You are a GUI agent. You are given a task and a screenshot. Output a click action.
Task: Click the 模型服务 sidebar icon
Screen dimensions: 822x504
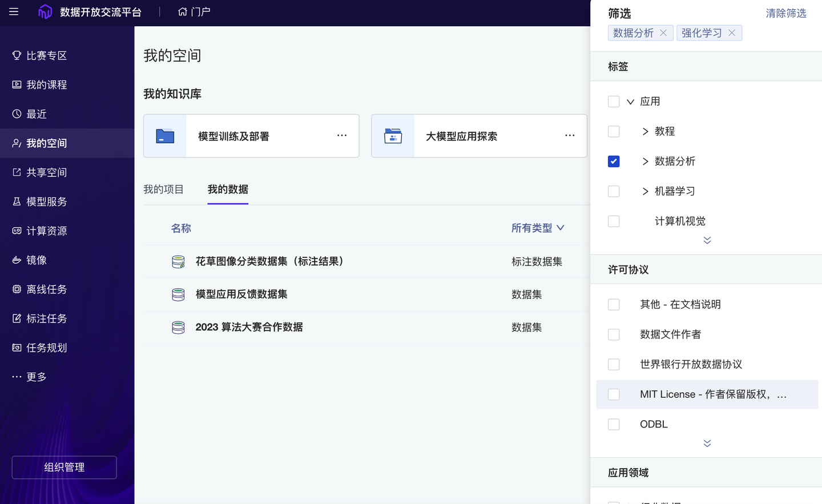point(17,201)
